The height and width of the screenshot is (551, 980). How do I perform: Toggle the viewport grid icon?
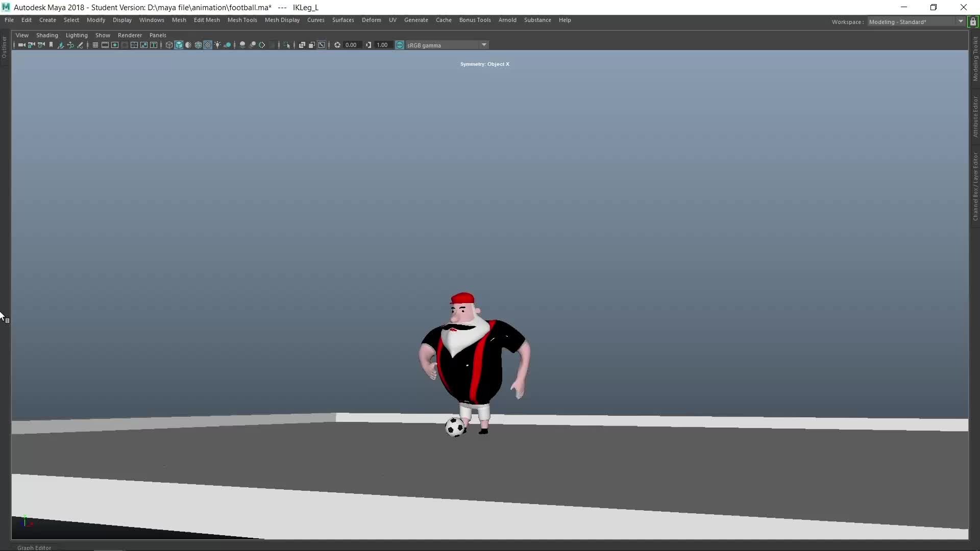[x=95, y=45]
